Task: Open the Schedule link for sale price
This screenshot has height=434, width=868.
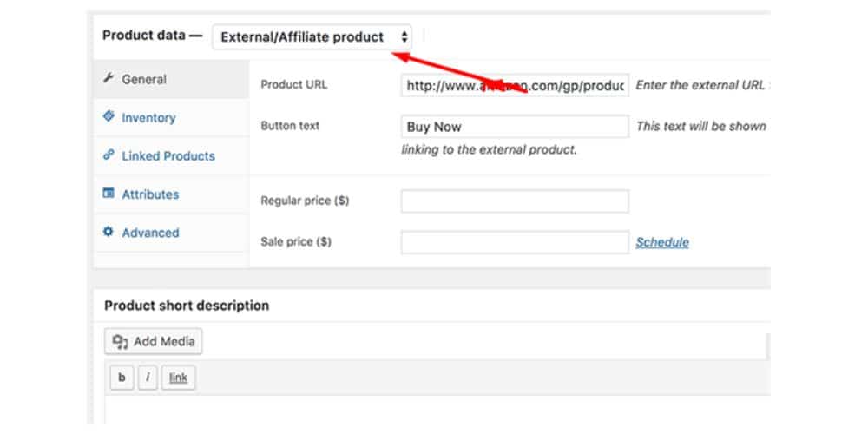Action: 661,243
